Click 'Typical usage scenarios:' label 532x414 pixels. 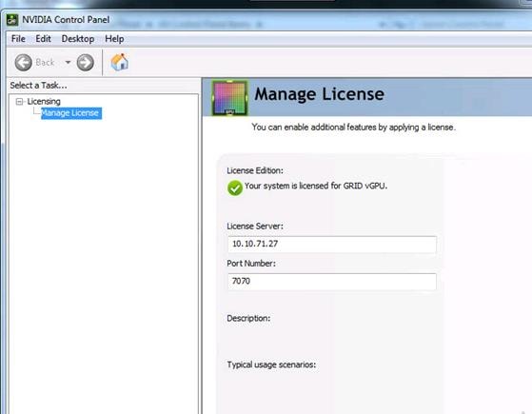pyautogui.click(x=271, y=365)
